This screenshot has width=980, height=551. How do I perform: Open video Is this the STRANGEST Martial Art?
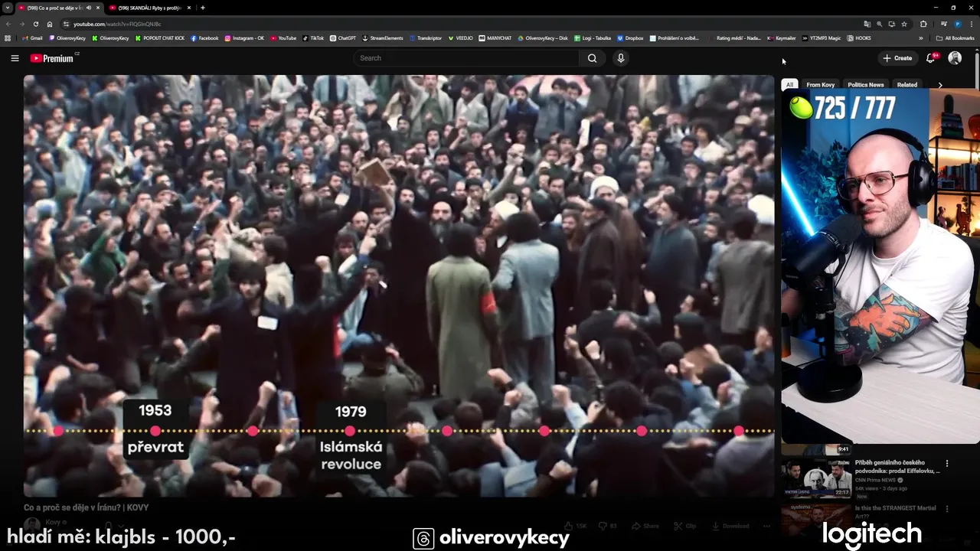897,511
